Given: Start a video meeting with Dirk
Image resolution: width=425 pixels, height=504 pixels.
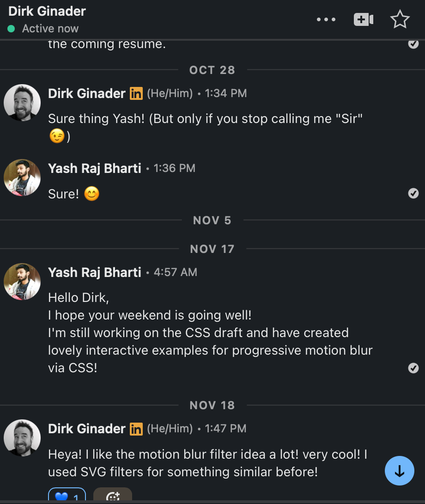Looking at the screenshot, I should click(x=363, y=19).
